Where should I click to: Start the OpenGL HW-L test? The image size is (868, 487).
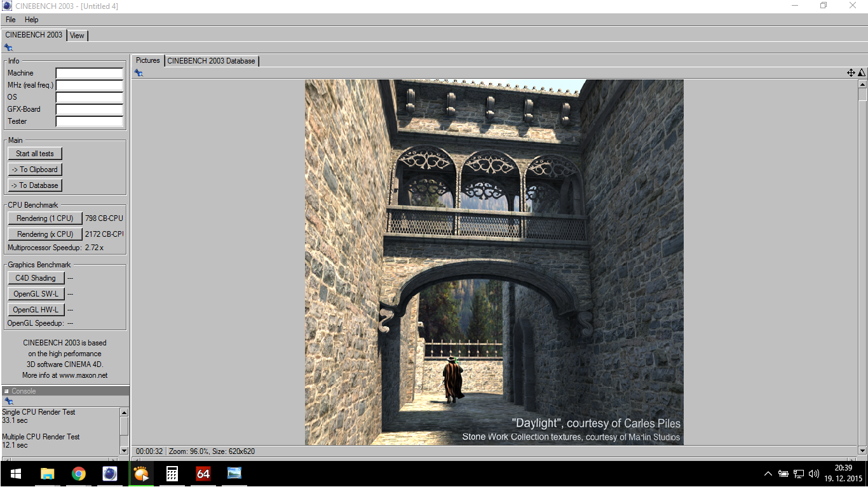point(36,310)
